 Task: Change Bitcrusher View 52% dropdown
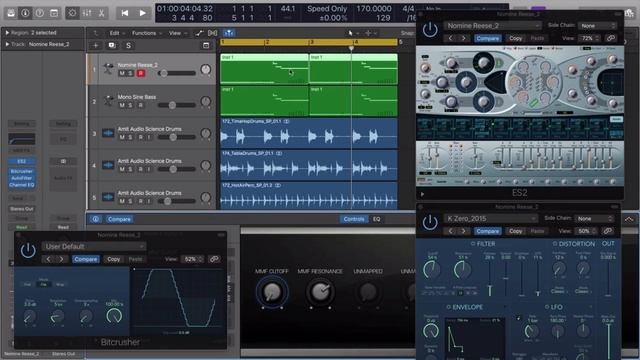pyautogui.click(x=193, y=259)
